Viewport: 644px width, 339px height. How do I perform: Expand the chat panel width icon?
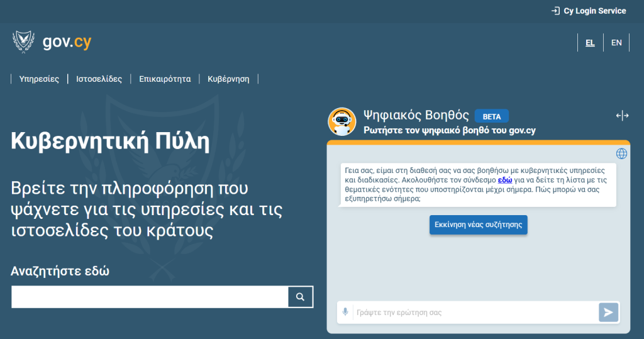click(622, 116)
